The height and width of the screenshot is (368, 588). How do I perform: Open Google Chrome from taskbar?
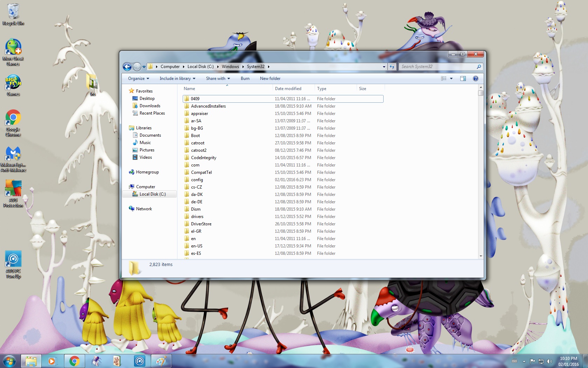[x=74, y=361]
